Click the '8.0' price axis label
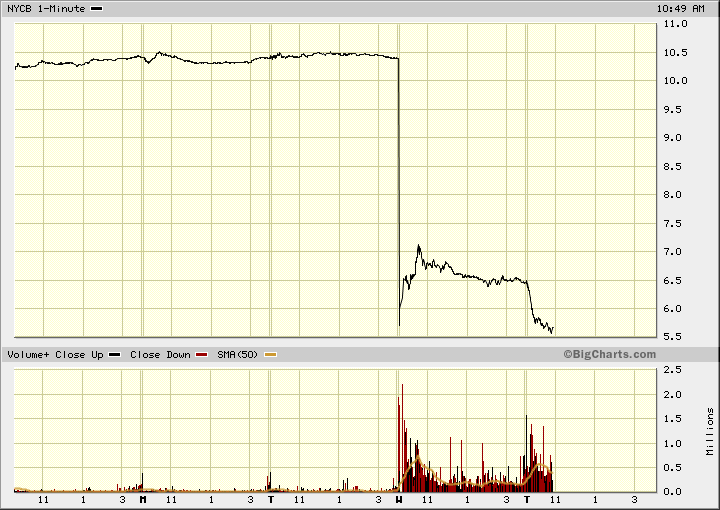The width and height of the screenshot is (720, 510). point(673,195)
